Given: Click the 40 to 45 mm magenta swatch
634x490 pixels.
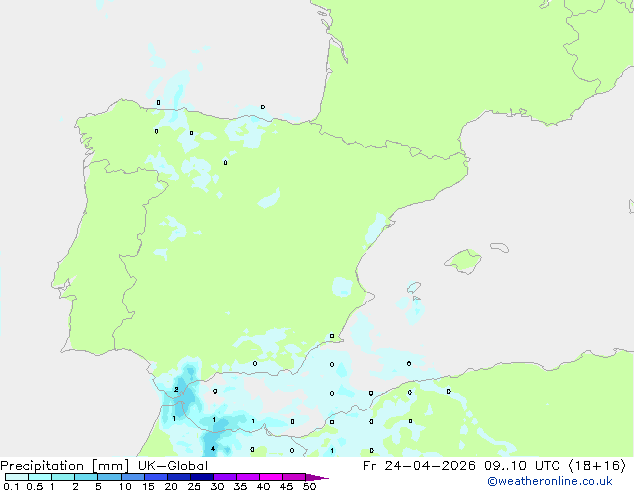Looking at the screenshot, I should coord(271,477).
